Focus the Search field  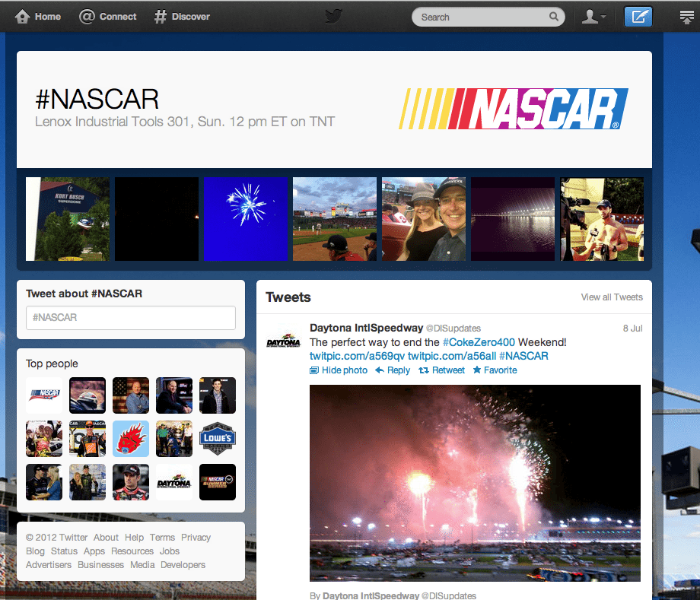pos(488,17)
